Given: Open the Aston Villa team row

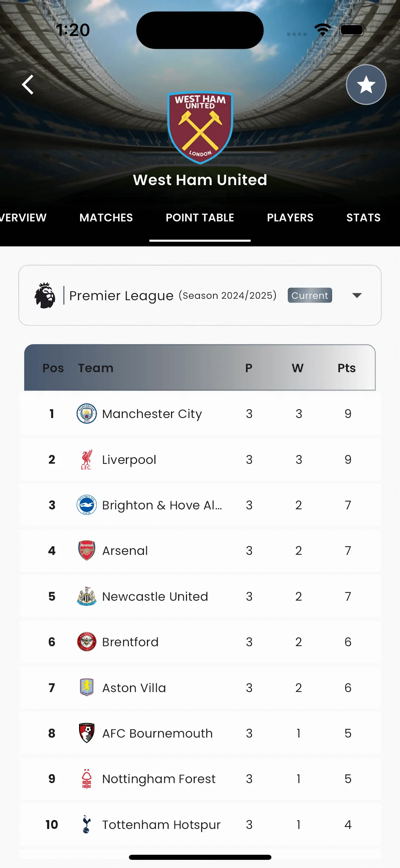Looking at the screenshot, I should (x=200, y=688).
